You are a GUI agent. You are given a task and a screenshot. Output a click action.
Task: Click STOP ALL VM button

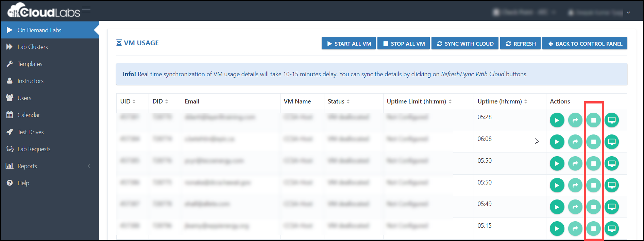pos(404,43)
